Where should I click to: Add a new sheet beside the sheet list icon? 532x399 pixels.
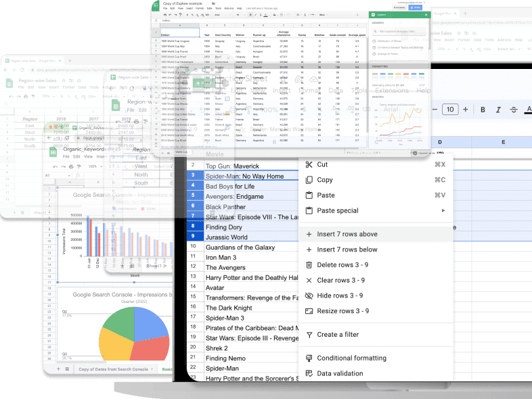[58, 369]
